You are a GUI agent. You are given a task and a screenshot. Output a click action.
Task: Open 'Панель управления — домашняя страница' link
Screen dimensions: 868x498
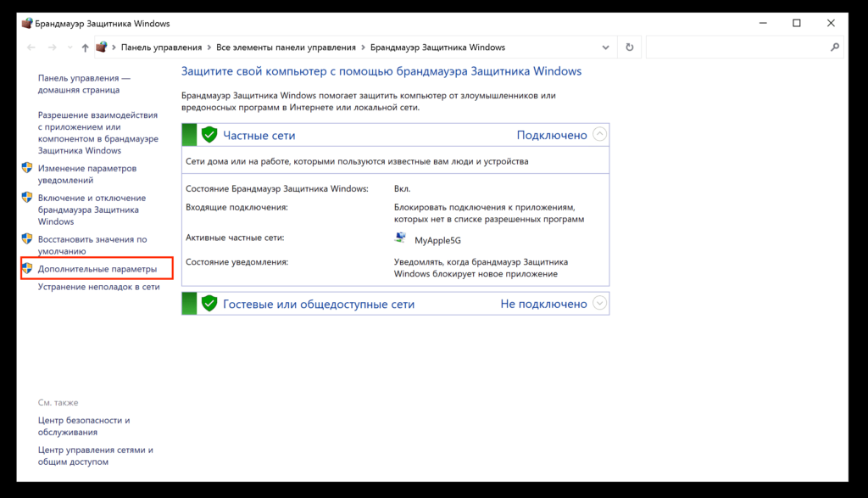(84, 84)
